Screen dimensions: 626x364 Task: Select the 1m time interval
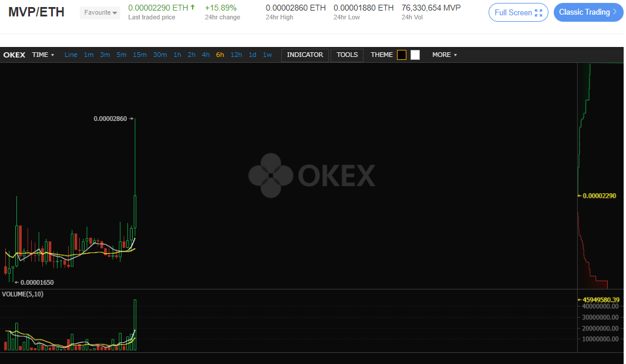coord(89,55)
